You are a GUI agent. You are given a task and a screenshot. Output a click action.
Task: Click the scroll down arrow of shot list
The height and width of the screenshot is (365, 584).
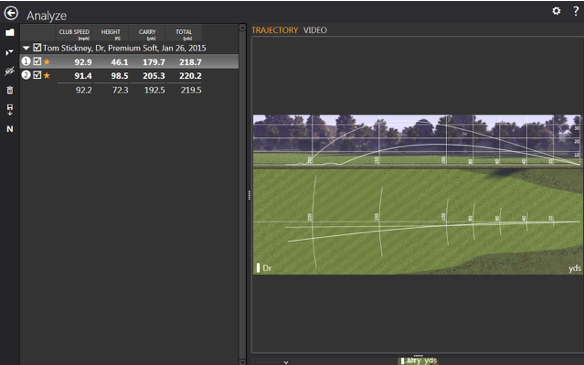(242, 362)
